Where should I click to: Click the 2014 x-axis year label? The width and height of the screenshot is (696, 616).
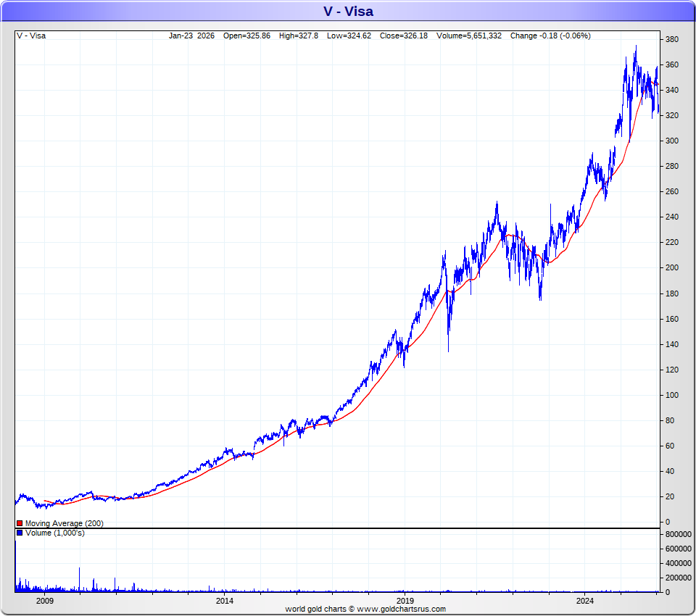point(225,601)
